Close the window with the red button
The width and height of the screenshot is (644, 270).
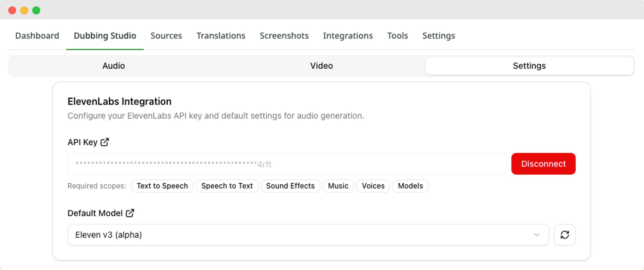(x=12, y=10)
